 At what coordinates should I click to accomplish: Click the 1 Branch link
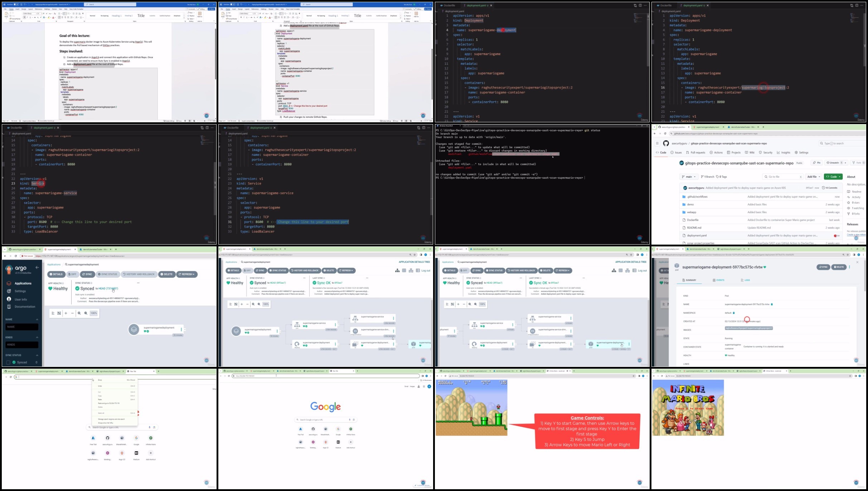click(707, 177)
